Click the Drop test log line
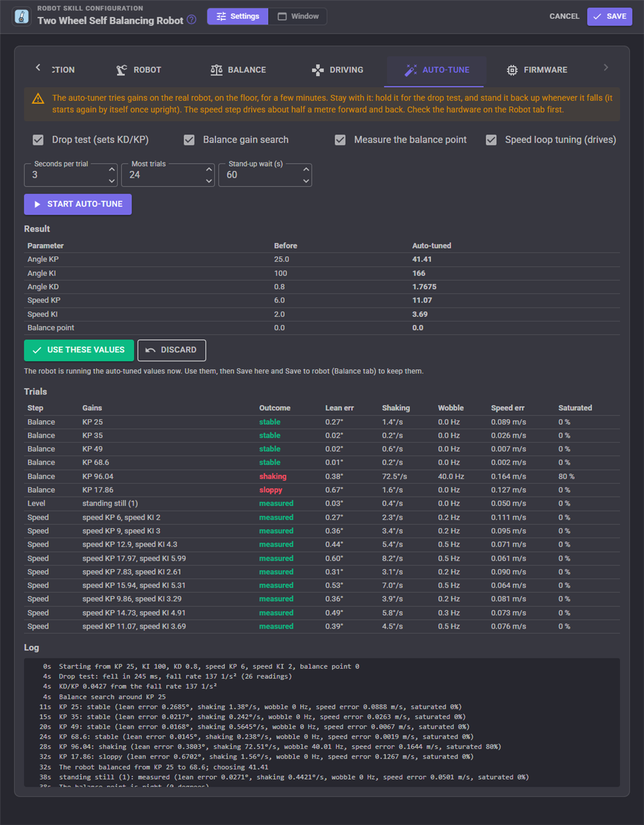This screenshot has width=644, height=825. pyautogui.click(x=175, y=676)
